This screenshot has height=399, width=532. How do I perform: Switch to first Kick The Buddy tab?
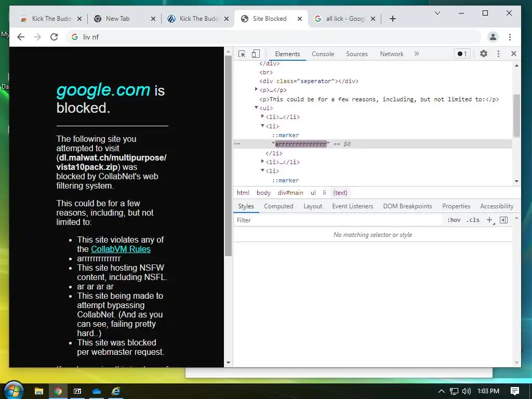point(51,19)
